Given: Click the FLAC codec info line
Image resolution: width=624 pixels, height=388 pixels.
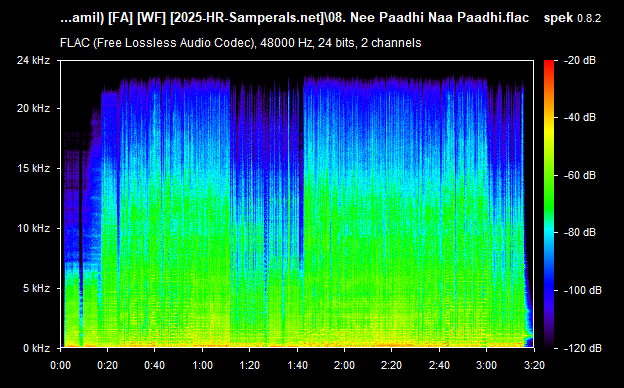Looking at the screenshot, I should coord(240,43).
